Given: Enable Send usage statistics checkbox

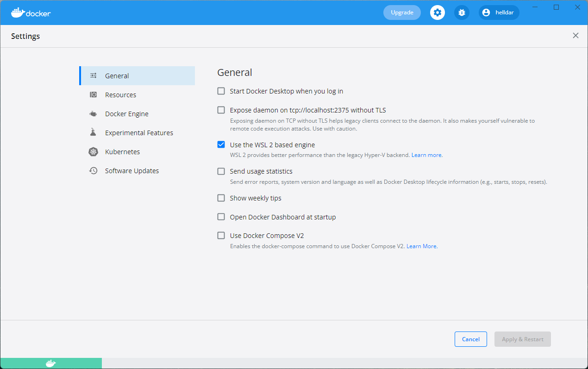Looking at the screenshot, I should pos(221,171).
